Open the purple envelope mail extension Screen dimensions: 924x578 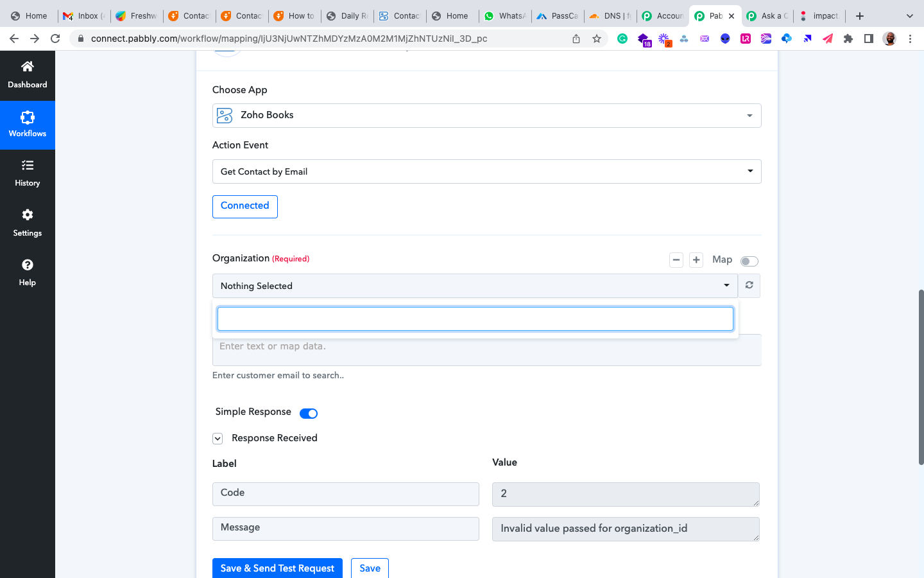[705, 39]
